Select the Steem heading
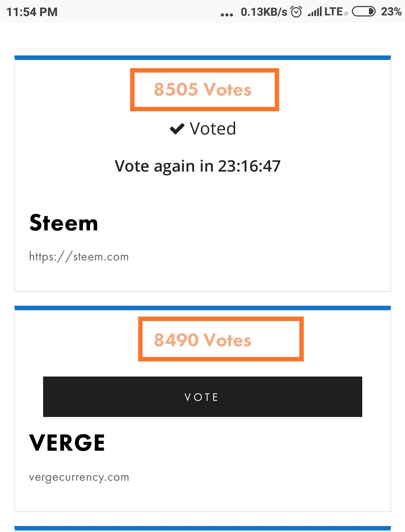 pyautogui.click(x=64, y=223)
